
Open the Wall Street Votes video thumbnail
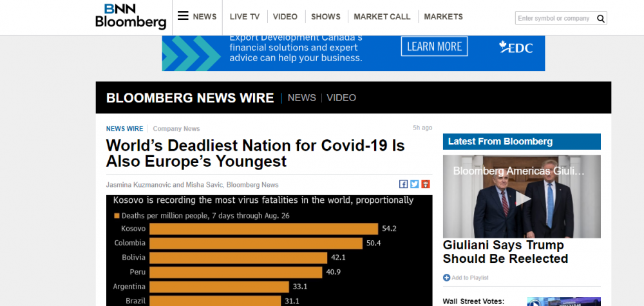pyautogui.click(x=564, y=301)
